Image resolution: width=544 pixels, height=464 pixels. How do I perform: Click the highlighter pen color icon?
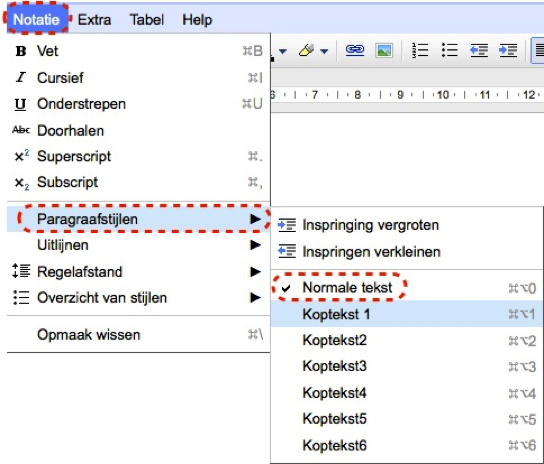[306, 51]
